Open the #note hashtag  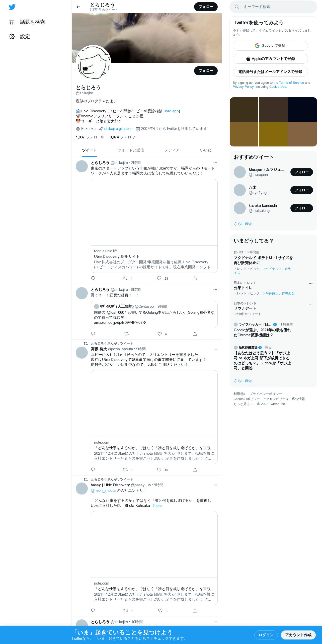(157, 506)
